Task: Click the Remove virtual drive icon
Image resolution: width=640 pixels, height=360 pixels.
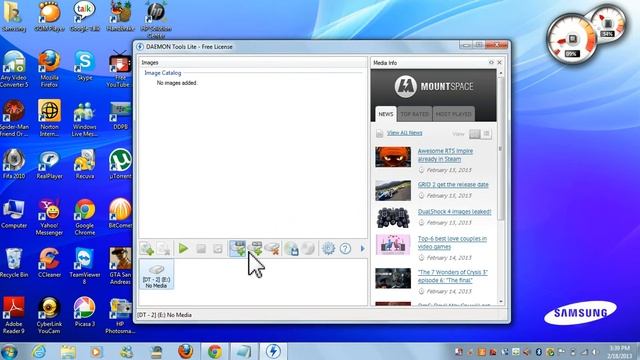Action: coord(272,248)
